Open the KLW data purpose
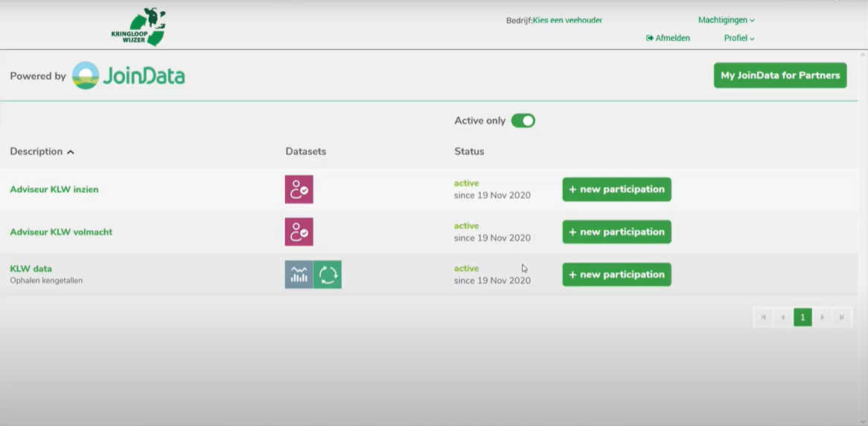868x426 pixels. point(31,269)
